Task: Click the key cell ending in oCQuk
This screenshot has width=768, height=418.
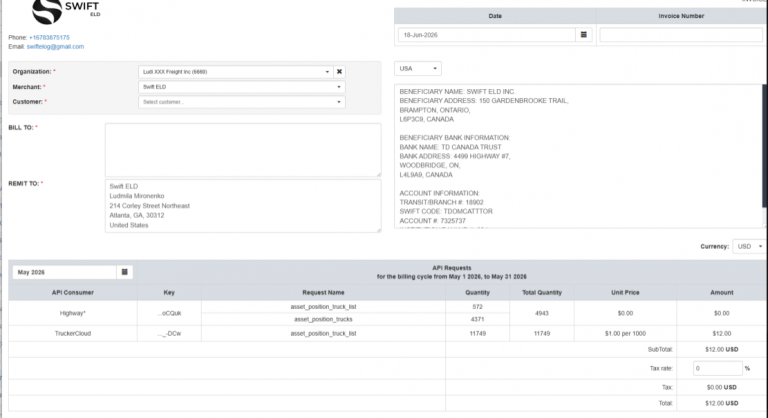Action: pos(169,313)
